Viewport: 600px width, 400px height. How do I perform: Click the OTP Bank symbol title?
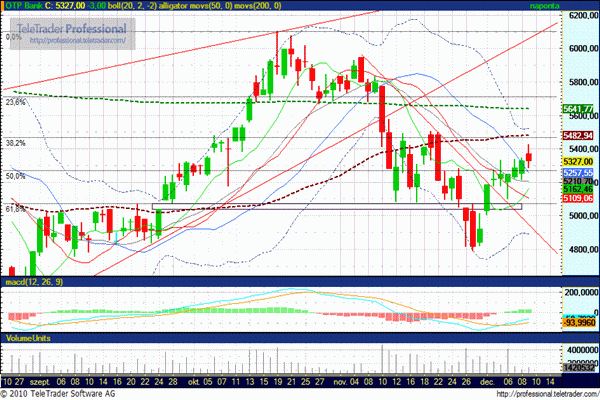click(22, 6)
